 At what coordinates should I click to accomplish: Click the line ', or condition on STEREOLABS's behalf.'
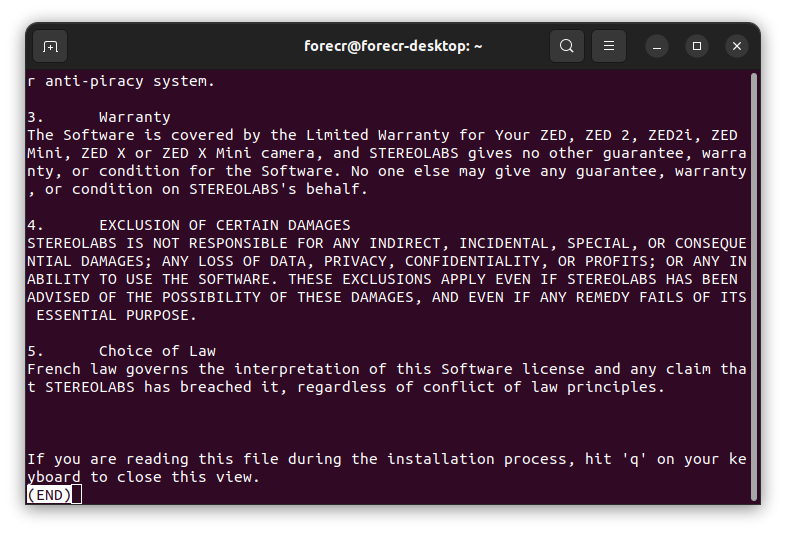(198, 189)
